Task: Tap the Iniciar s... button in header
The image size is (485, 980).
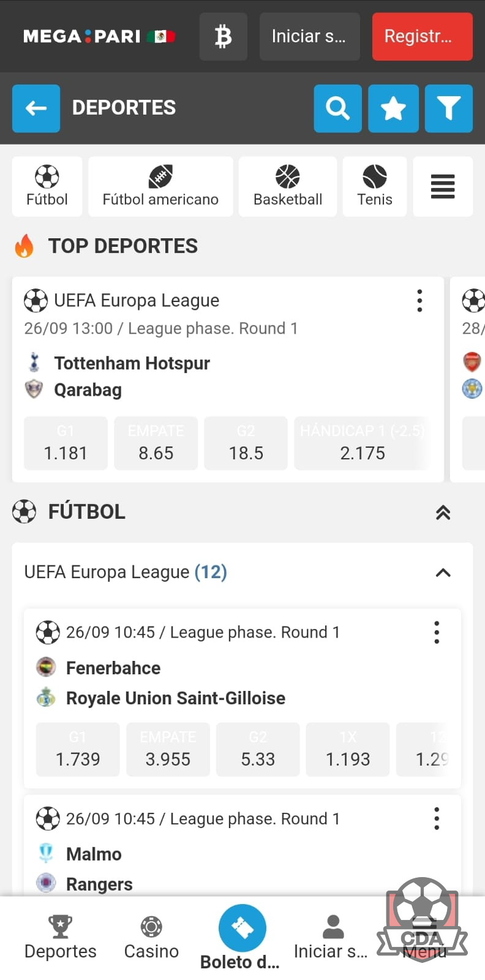Action: tap(310, 37)
